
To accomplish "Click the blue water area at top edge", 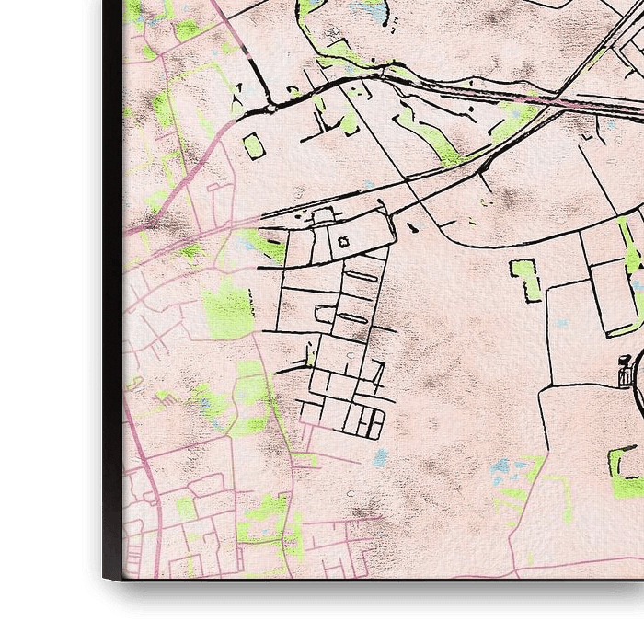I will 368,11.
